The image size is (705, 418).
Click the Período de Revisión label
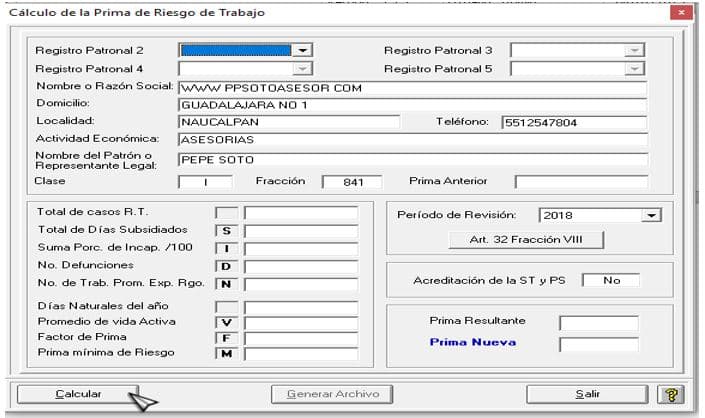456,215
